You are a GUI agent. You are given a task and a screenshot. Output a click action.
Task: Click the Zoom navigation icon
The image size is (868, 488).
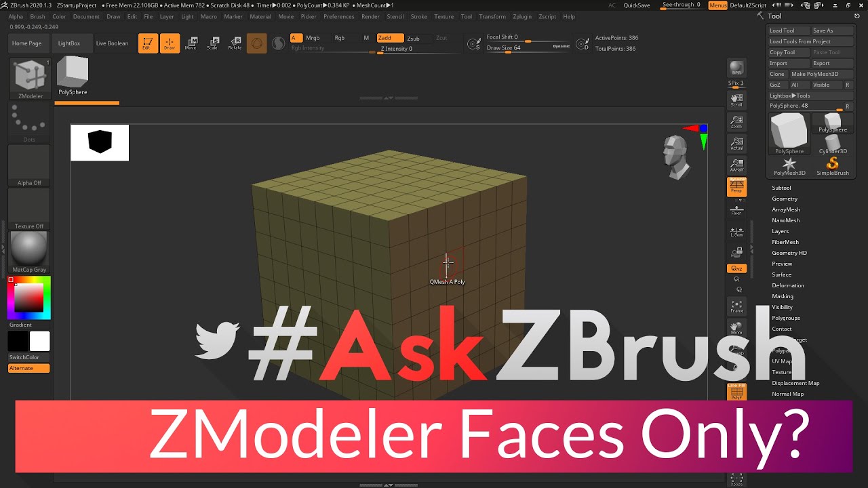(736, 122)
